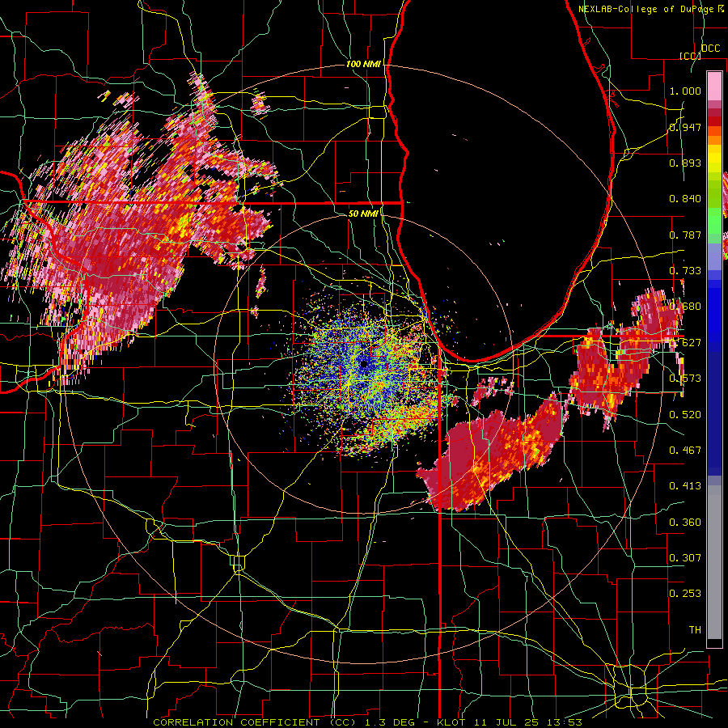This screenshot has height=728, width=728.
Task: Select the 0.733 scale value
Action: pyautogui.click(x=685, y=271)
